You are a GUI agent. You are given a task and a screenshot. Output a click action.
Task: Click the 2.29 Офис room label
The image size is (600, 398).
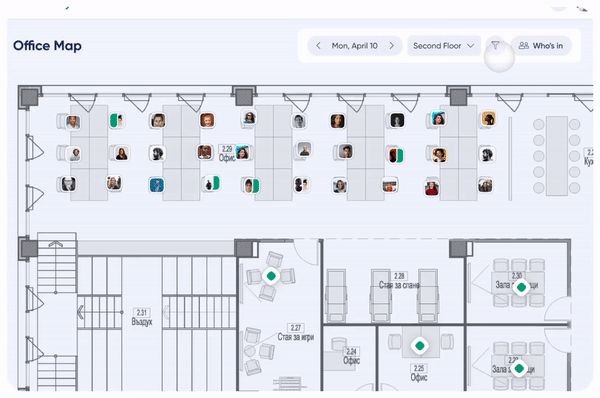[227, 153]
